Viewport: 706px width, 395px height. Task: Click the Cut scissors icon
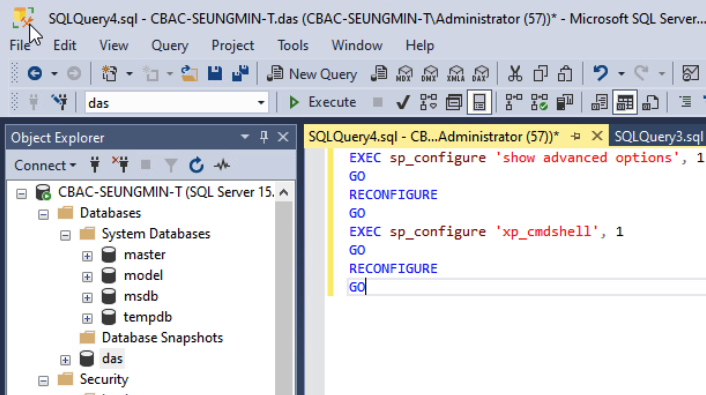[515, 73]
